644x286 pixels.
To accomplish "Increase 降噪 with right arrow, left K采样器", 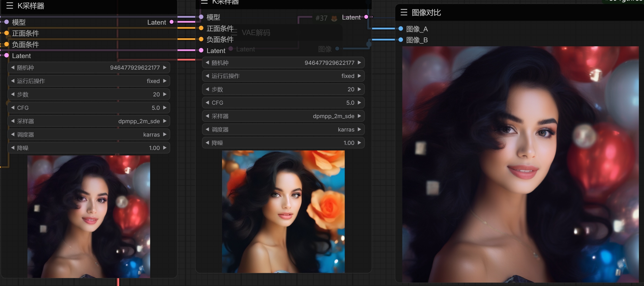I will tap(165, 148).
